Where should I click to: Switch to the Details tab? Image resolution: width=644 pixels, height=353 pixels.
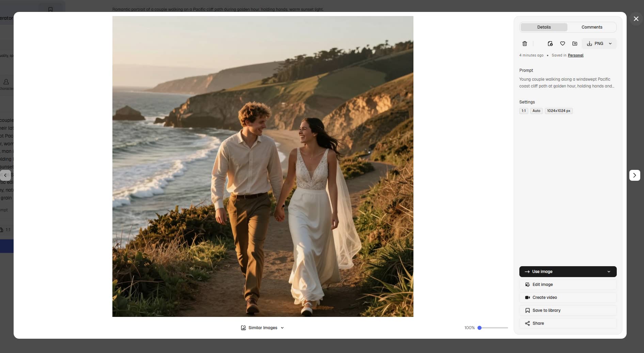(x=544, y=27)
